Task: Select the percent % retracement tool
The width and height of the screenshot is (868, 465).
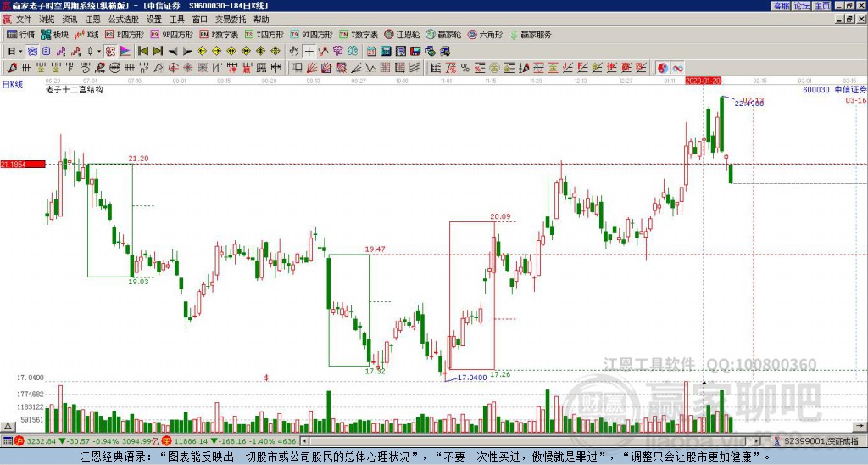Action: tap(465, 68)
